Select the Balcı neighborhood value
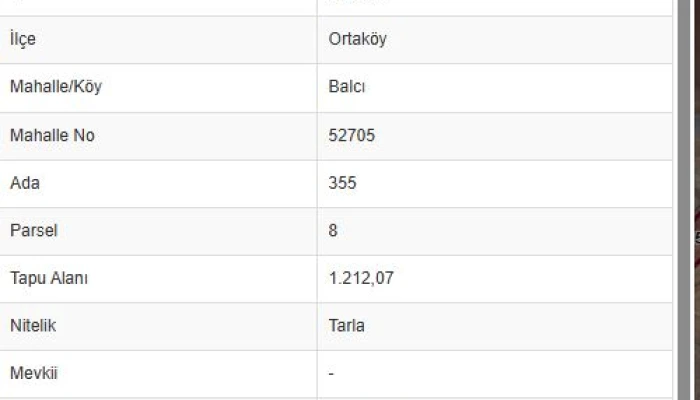 click(x=346, y=87)
